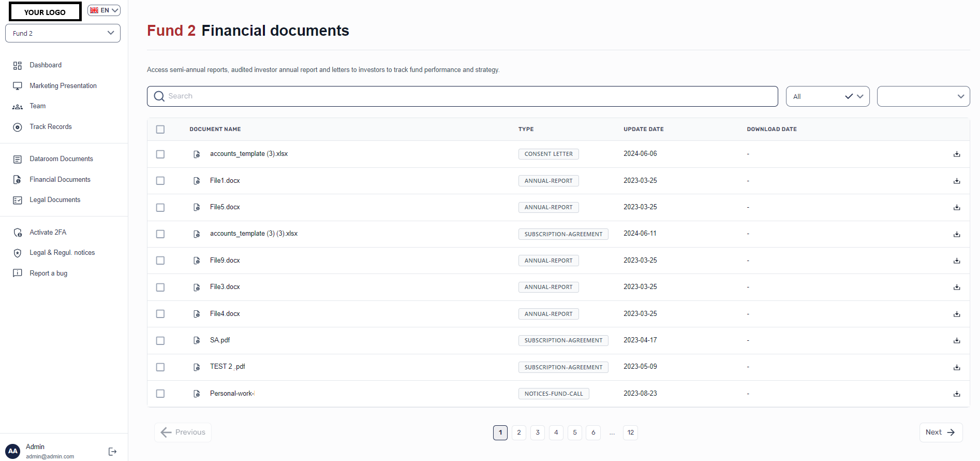The height and width of the screenshot is (461, 980).
Task: Download the Personal-work document
Action: 956,394
